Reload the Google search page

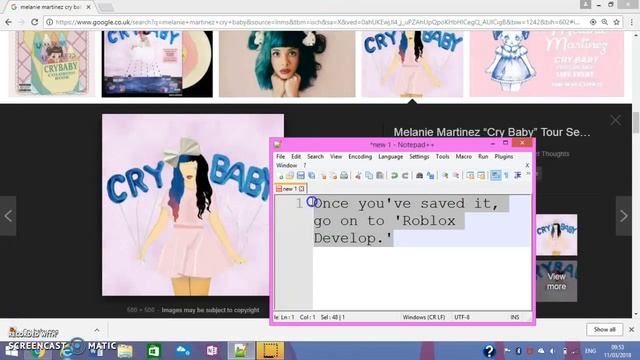(x=35, y=22)
